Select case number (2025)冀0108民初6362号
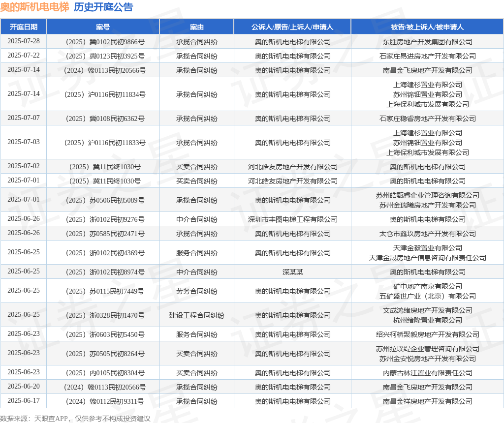Image resolution: width=504 pixels, height=423 pixels. (x=105, y=119)
